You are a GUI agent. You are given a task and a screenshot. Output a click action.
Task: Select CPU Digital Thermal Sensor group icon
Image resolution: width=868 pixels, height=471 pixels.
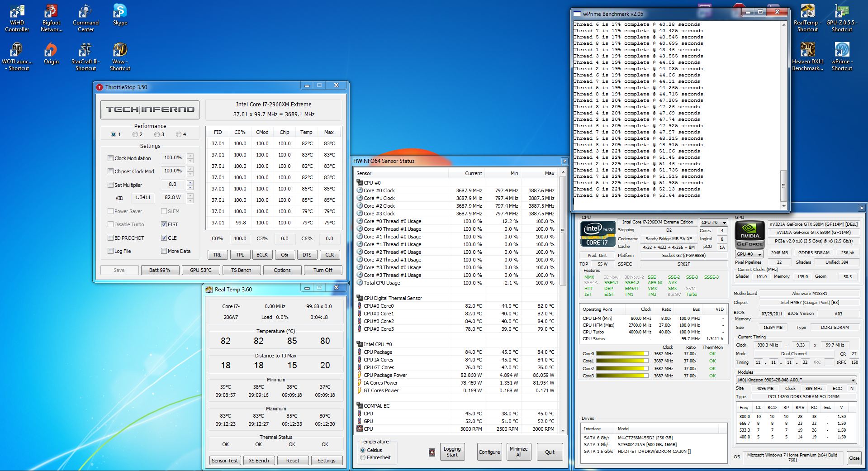360,298
